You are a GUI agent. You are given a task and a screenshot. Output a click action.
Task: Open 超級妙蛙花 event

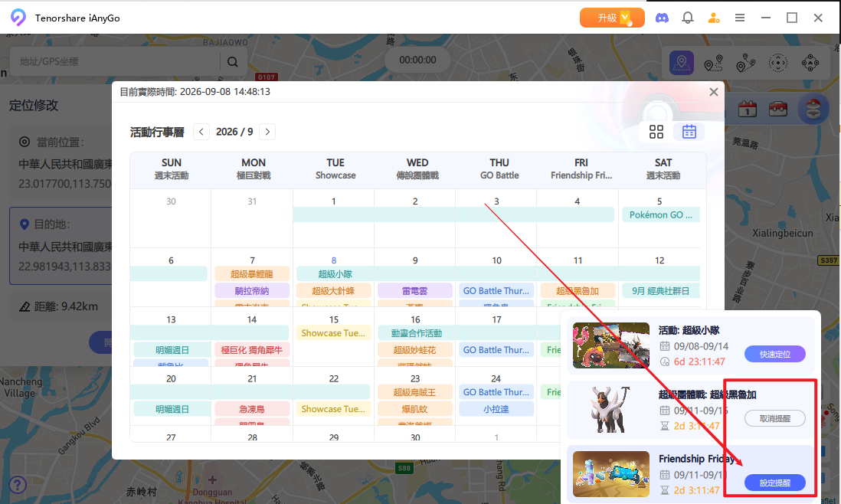(415, 350)
